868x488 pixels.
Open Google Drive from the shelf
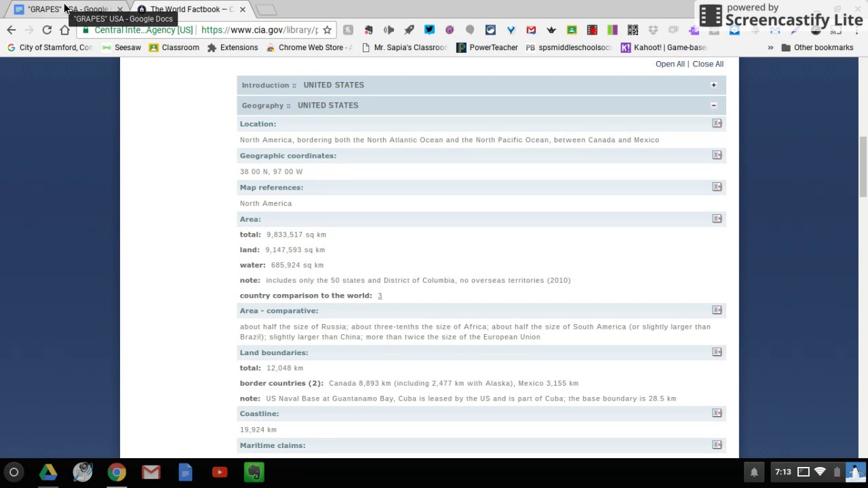point(47,472)
